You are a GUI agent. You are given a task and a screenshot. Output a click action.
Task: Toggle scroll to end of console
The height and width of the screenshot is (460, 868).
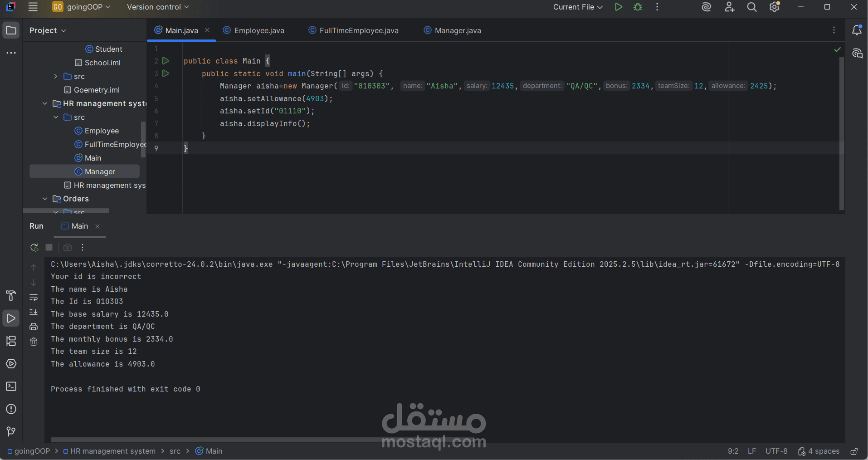pyautogui.click(x=34, y=312)
